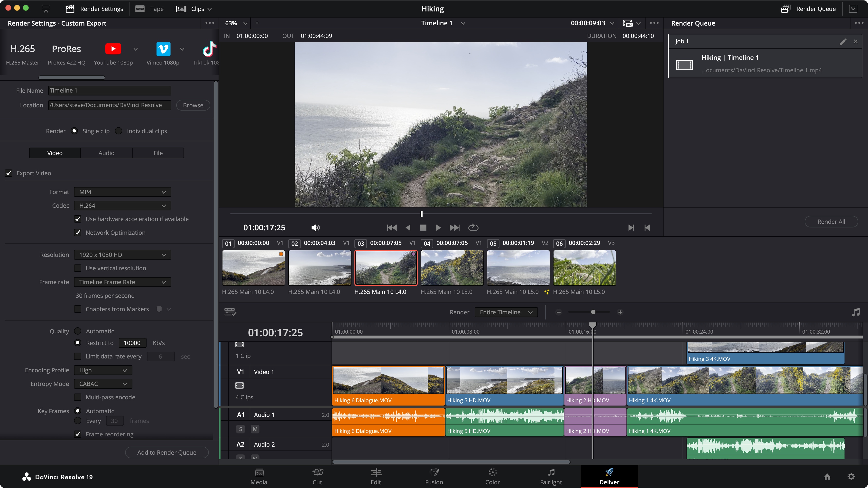Click the Add to Render Queue button
868x488 pixels.
coord(166,452)
